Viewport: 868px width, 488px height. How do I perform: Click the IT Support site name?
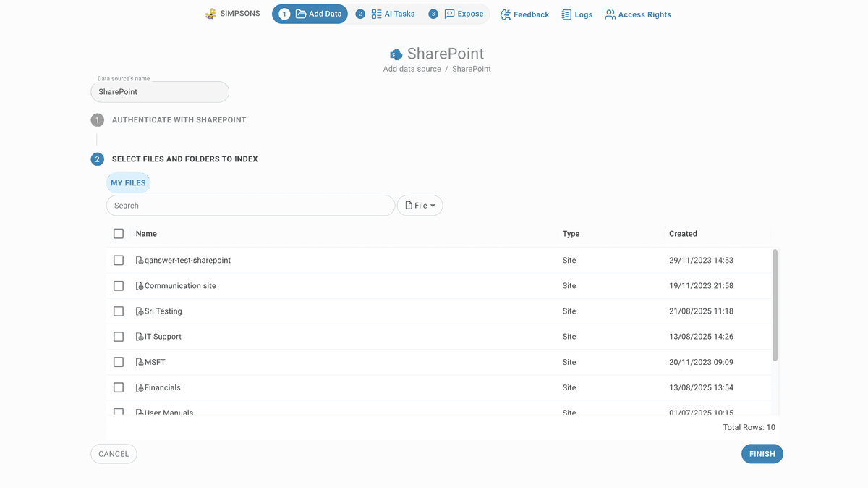coord(163,337)
